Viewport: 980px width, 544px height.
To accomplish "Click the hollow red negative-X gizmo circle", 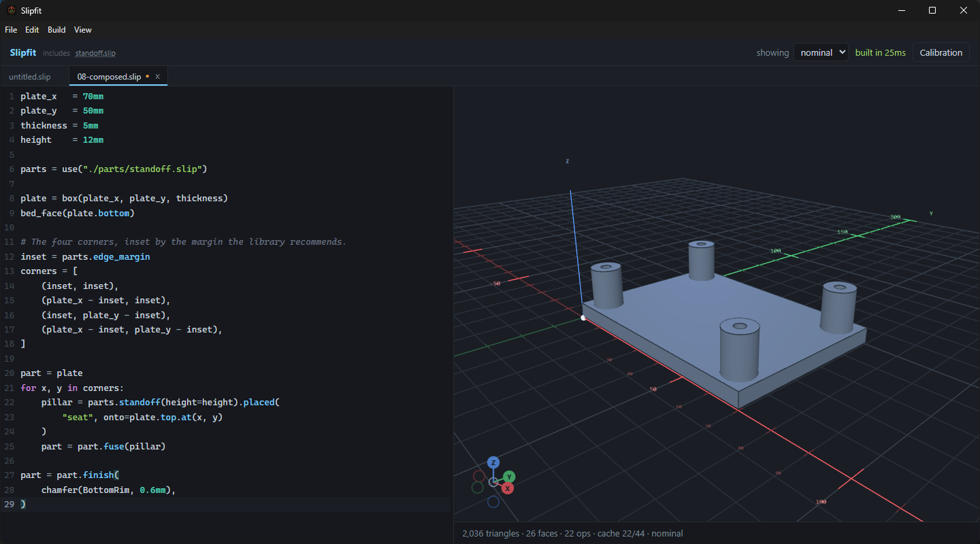I will point(479,476).
